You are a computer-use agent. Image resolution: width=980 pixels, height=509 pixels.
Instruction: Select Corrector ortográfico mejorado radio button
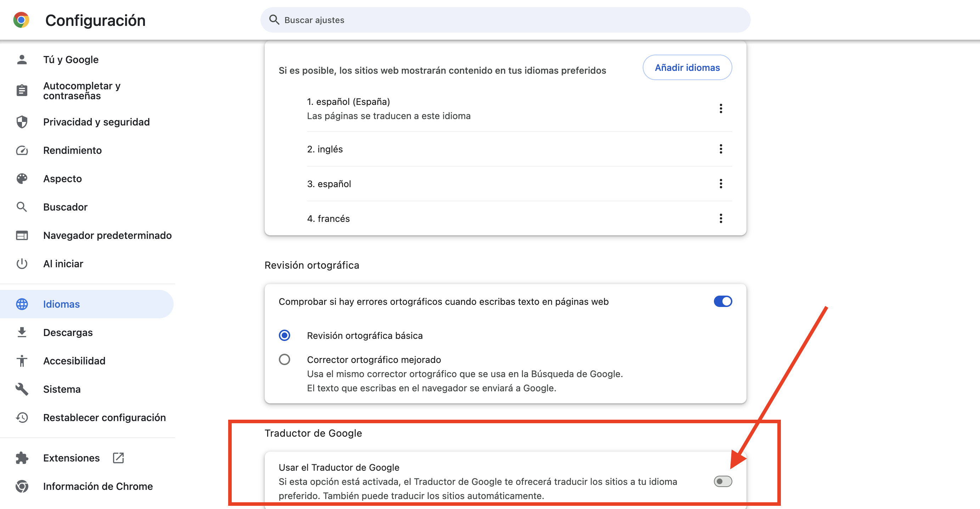[285, 359]
